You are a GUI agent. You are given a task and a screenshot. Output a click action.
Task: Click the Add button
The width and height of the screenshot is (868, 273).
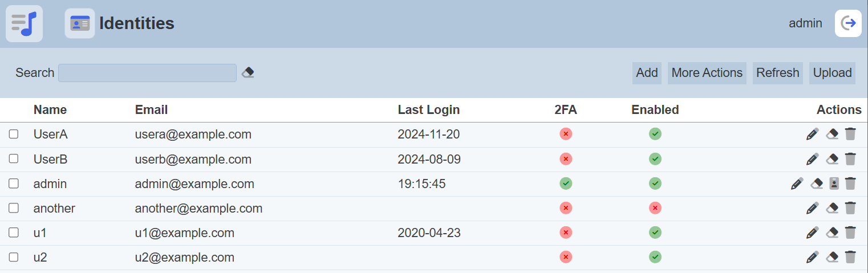point(647,73)
